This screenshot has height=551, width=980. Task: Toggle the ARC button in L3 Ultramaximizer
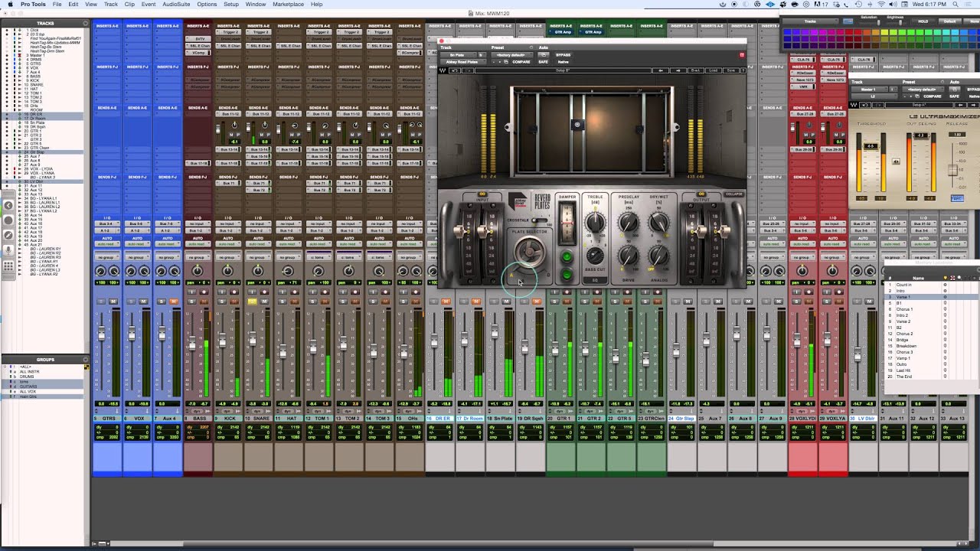tap(957, 198)
